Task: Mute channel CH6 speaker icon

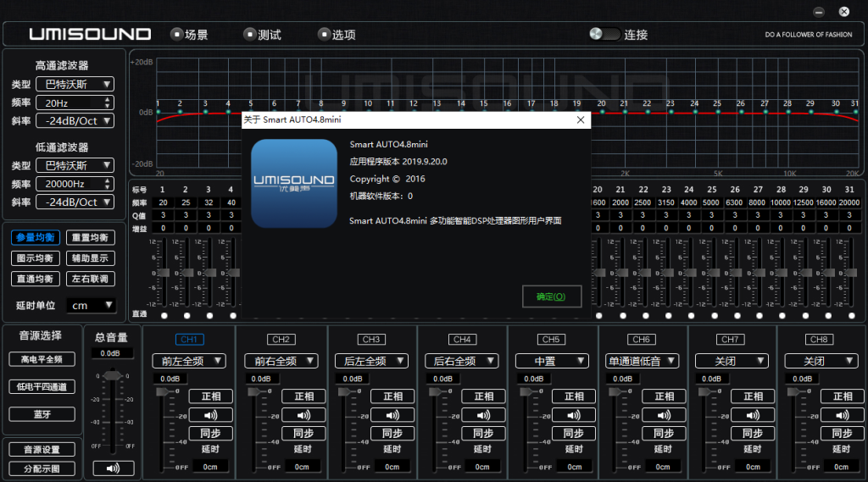Action: 664,415
